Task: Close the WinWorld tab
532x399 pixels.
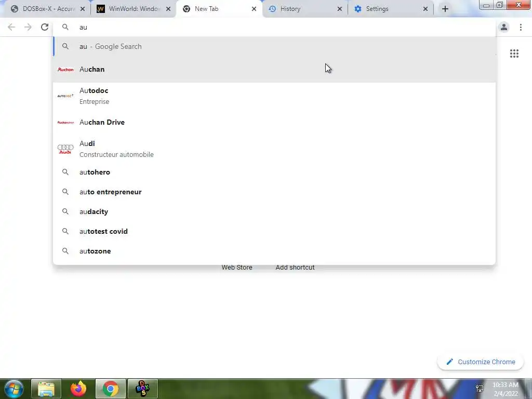Action: pos(168,9)
